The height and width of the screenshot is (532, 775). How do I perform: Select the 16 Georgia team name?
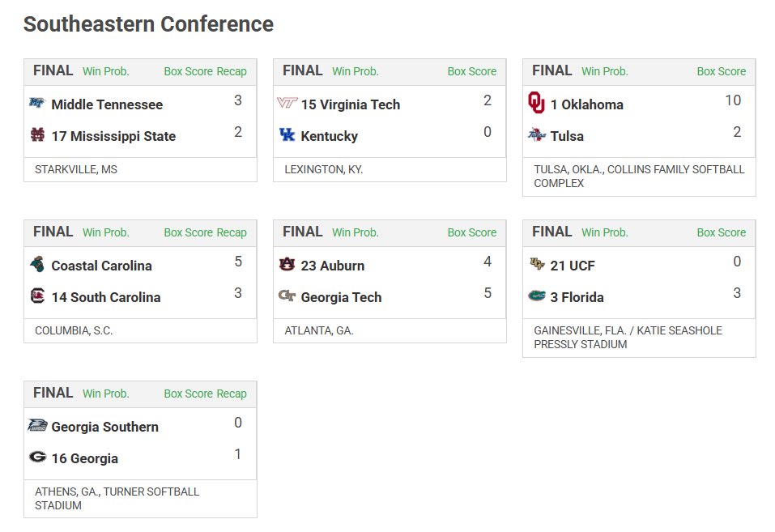pos(85,458)
